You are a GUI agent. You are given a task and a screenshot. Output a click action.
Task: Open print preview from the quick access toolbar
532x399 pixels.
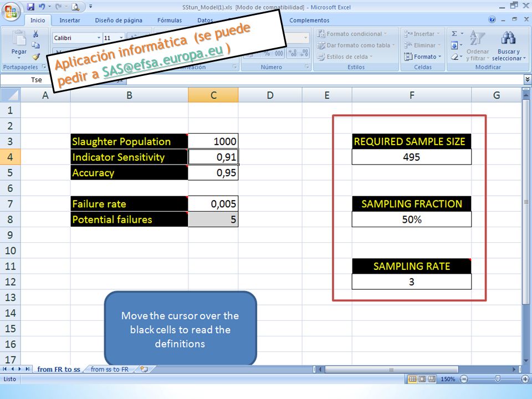tap(76, 7)
